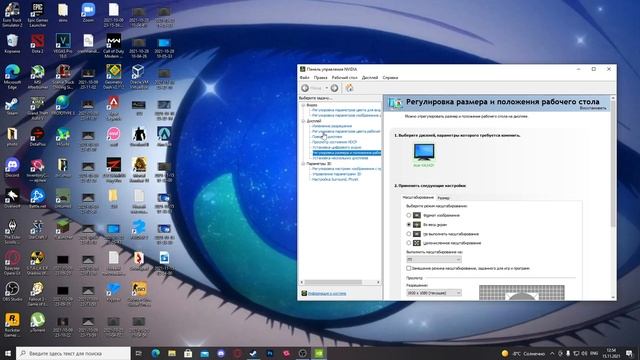Screen dimensions: 640x360
Task: Collapse the 'Параметры 3D' tree node
Action: 303,164
